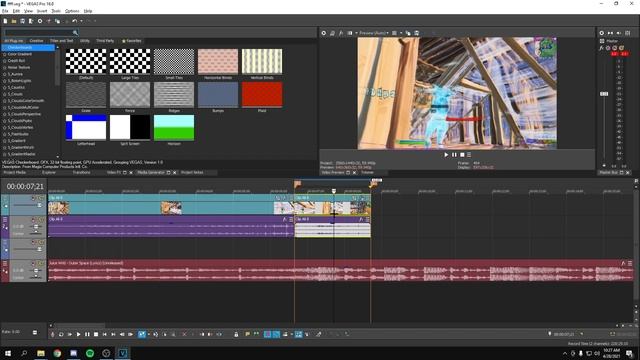
Task: Open Master FX icon in Master Bus
Action: click(x=602, y=48)
